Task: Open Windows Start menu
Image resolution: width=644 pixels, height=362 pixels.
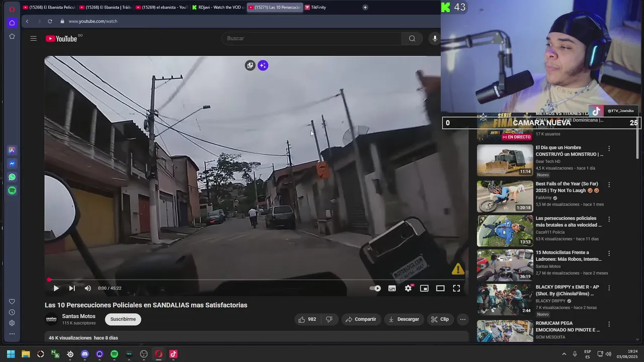Action: point(11,354)
